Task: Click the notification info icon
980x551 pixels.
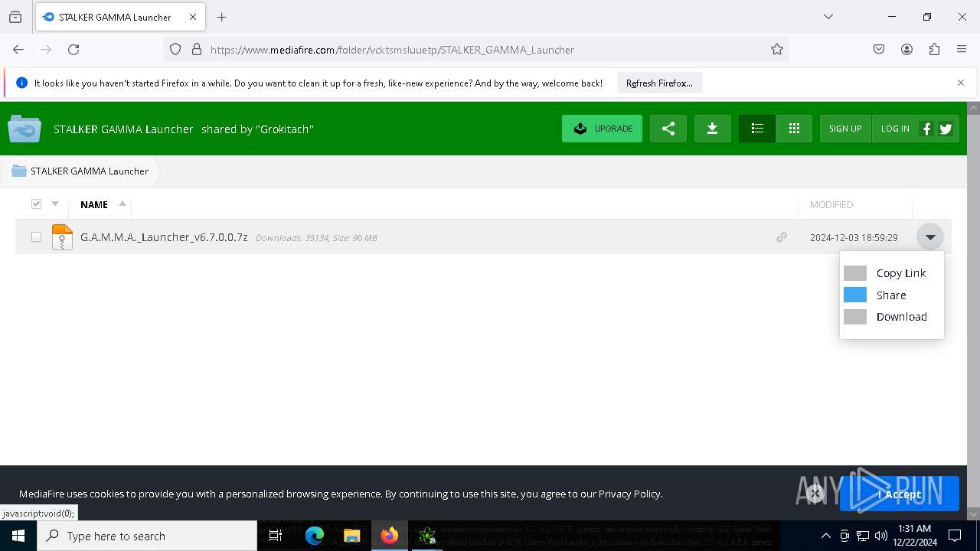Action: (21, 83)
